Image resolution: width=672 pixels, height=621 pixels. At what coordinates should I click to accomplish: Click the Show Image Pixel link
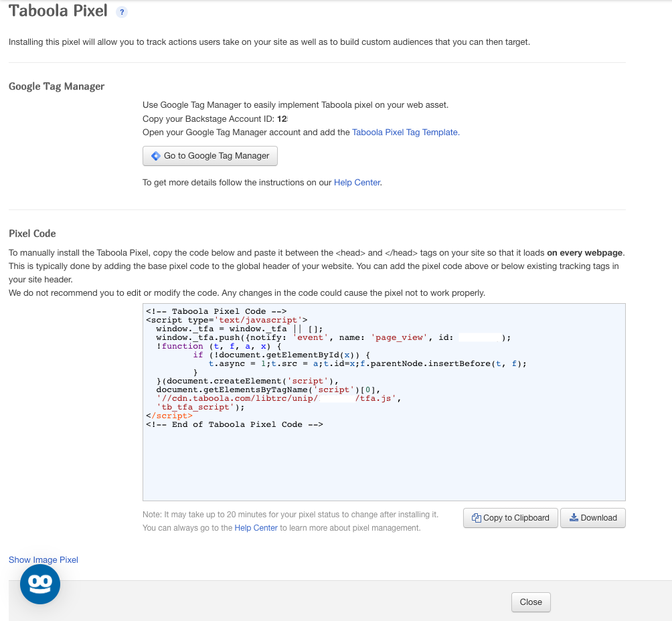pos(44,559)
